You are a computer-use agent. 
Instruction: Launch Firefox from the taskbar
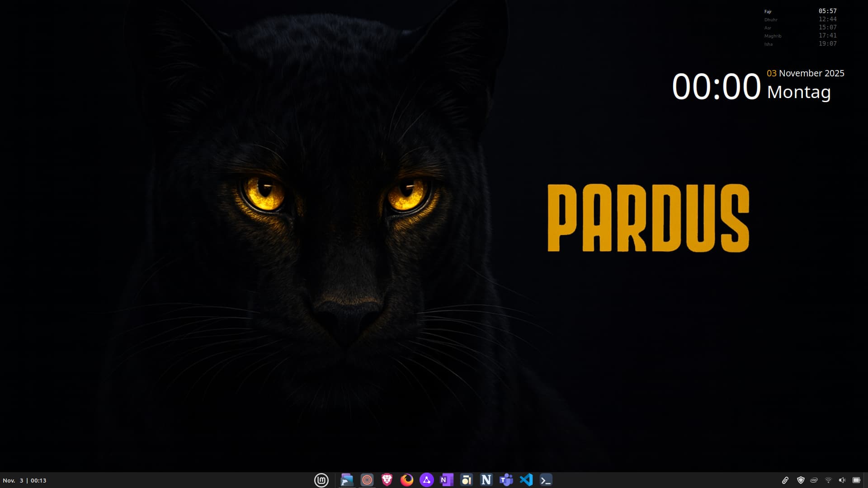click(x=407, y=480)
